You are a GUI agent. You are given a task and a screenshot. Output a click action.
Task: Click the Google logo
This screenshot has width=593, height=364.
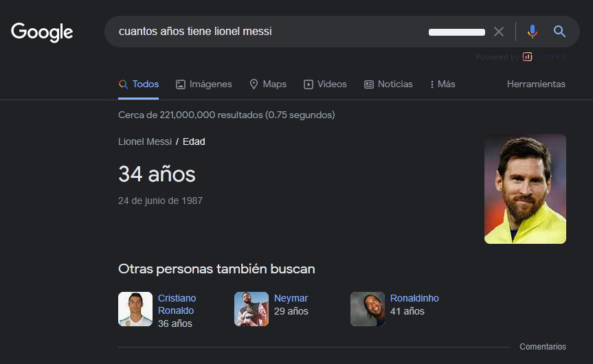[42, 32]
